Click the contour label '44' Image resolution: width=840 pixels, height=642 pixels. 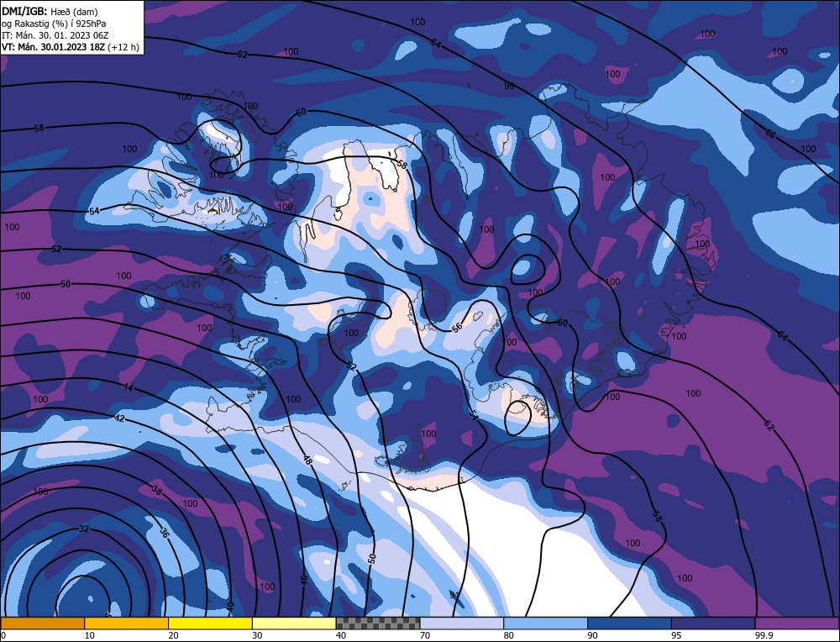click(128, 387)
